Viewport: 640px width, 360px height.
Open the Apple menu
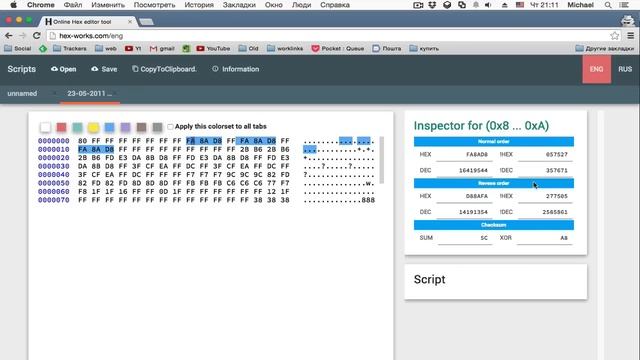pyautogui.click(x=13, y=5)
